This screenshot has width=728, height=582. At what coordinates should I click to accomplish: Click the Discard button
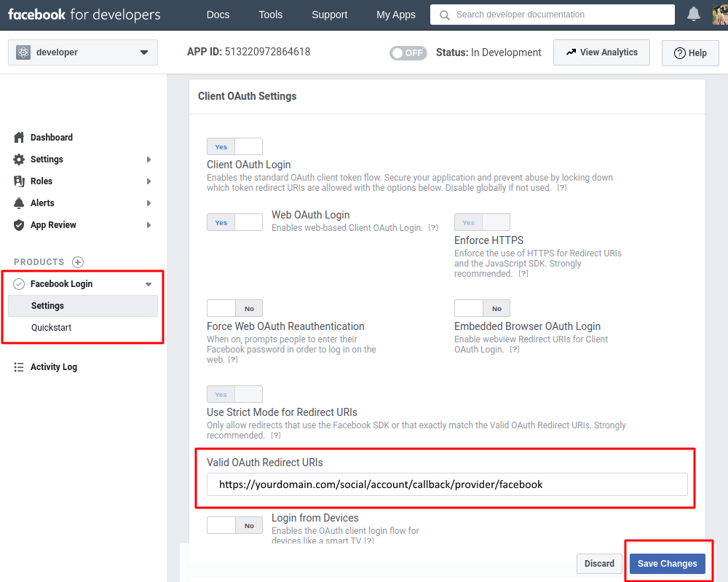coord(599,563)
